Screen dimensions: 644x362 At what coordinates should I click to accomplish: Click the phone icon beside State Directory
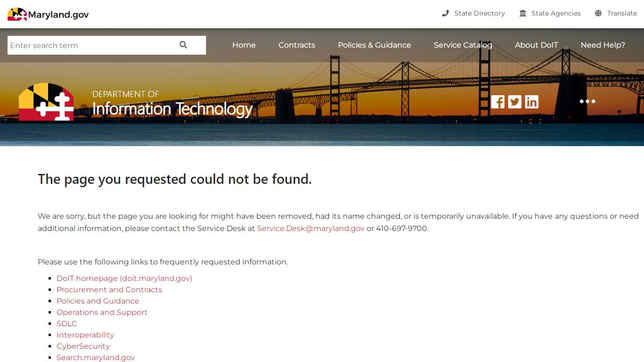[446, 13]
